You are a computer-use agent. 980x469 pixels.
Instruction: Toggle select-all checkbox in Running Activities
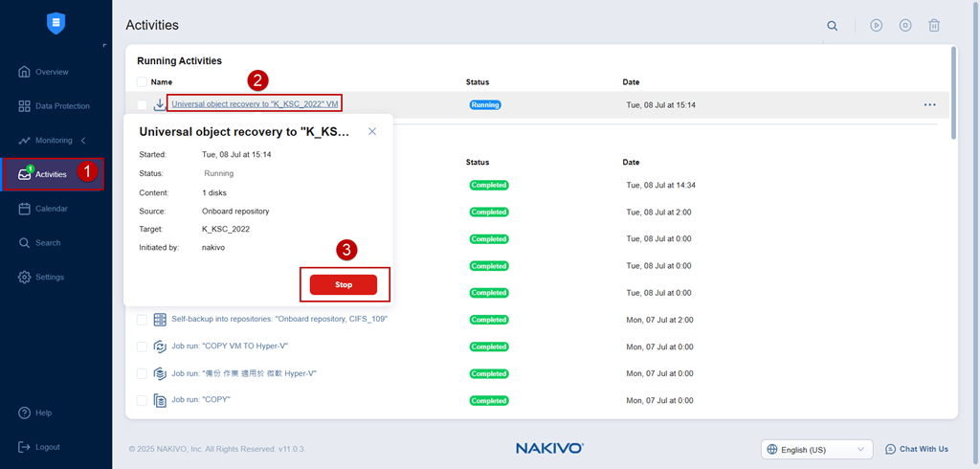click(x=142, y=82)
